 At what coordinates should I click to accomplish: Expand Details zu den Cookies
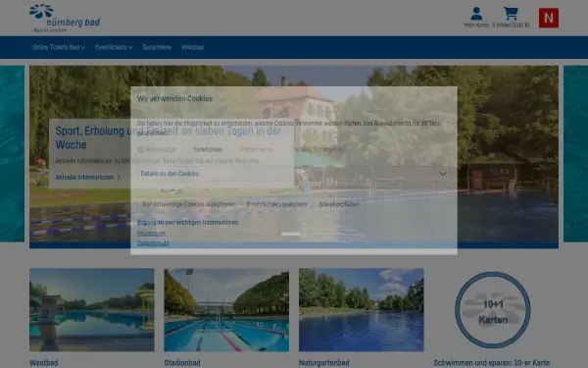click(x=294, y=174)
